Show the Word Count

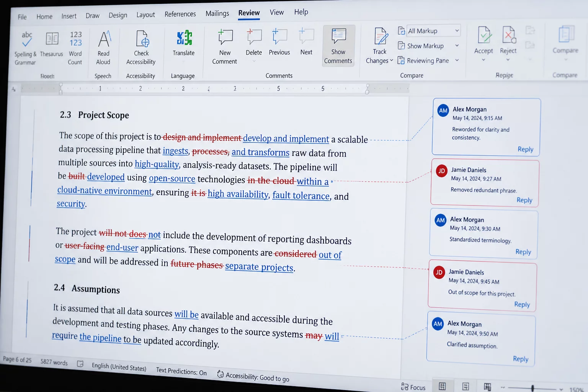click(x=75, y=48)
